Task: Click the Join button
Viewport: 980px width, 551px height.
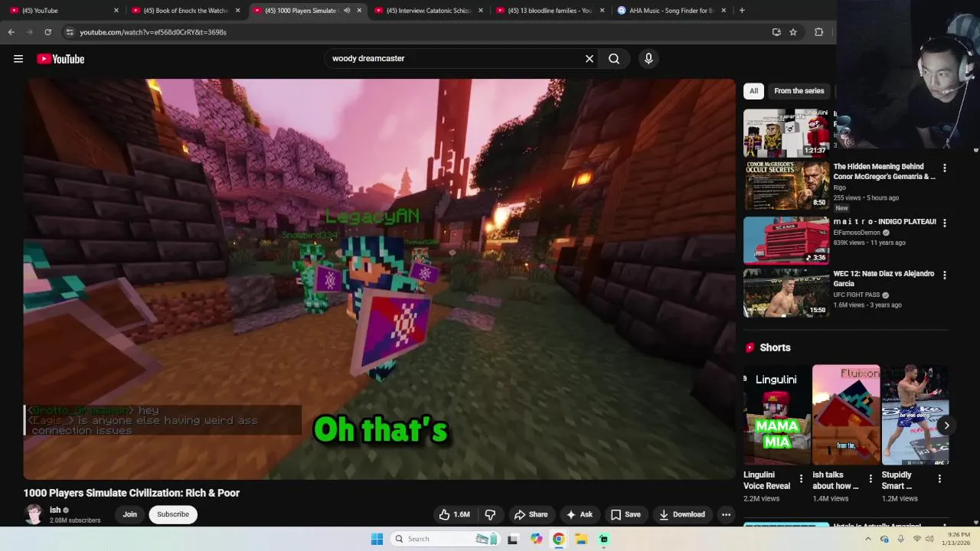Action: click(x=129, y=514)
